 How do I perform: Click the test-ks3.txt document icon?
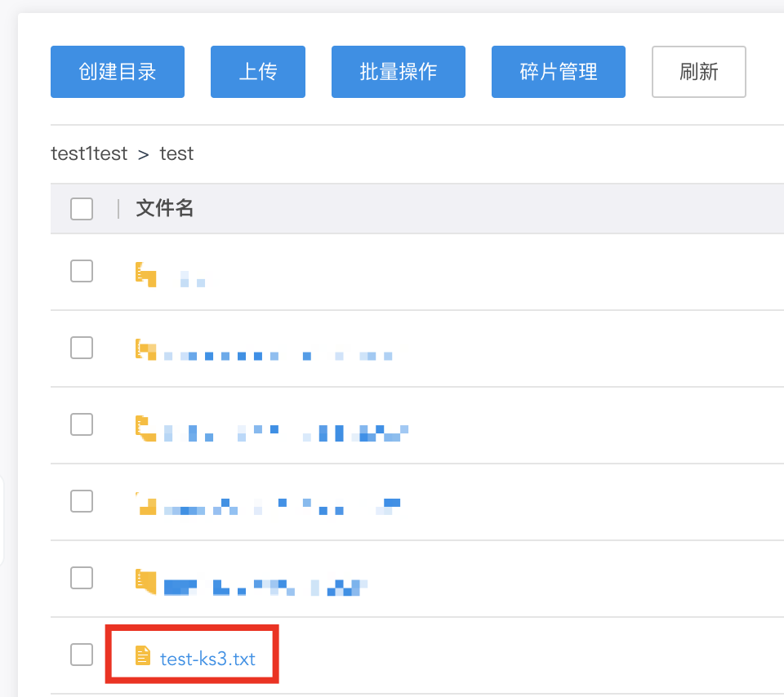pos(143,655)
